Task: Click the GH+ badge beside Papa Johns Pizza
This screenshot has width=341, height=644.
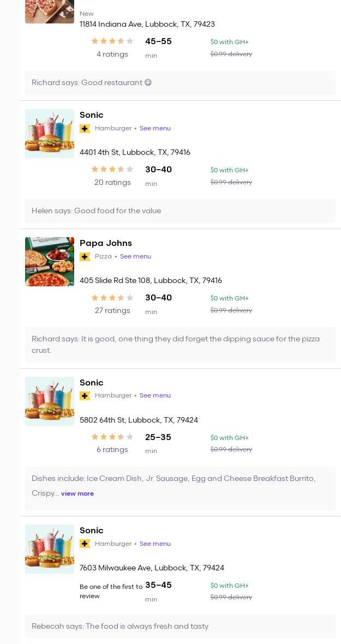Action: point(85,257)
